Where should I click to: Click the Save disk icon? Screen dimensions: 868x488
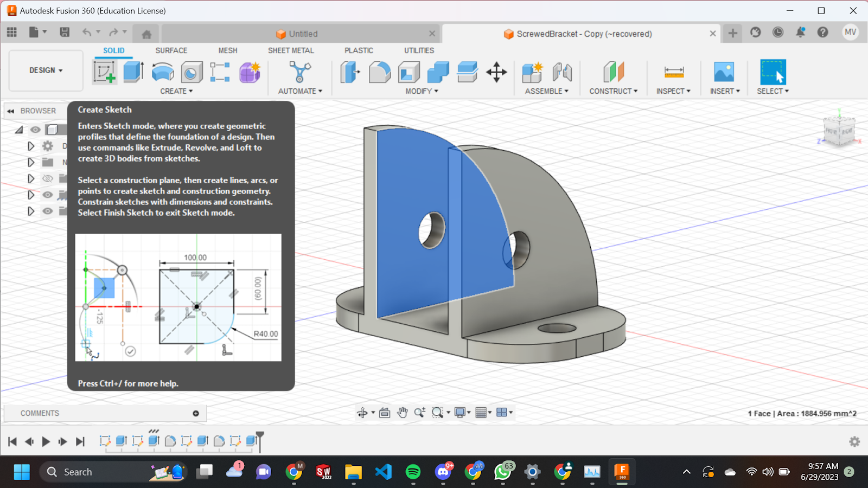(x=65, y=32)
